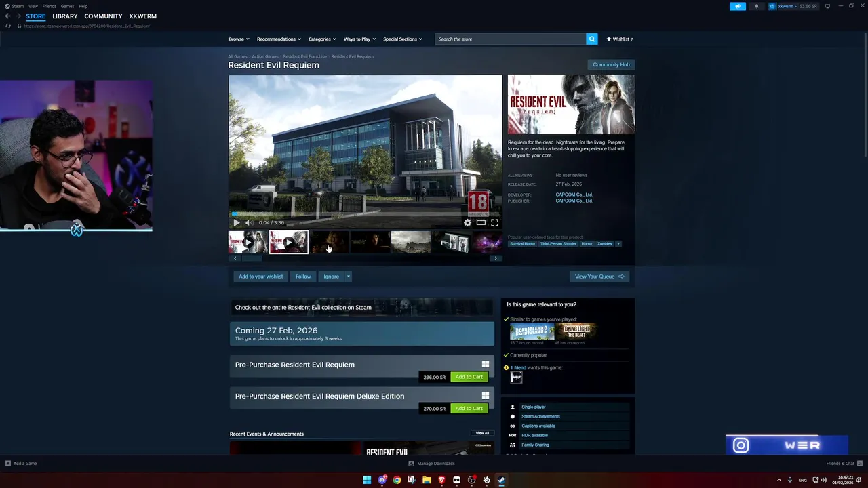View All recent events
The image size is (868, 488).
coord(482,433)
